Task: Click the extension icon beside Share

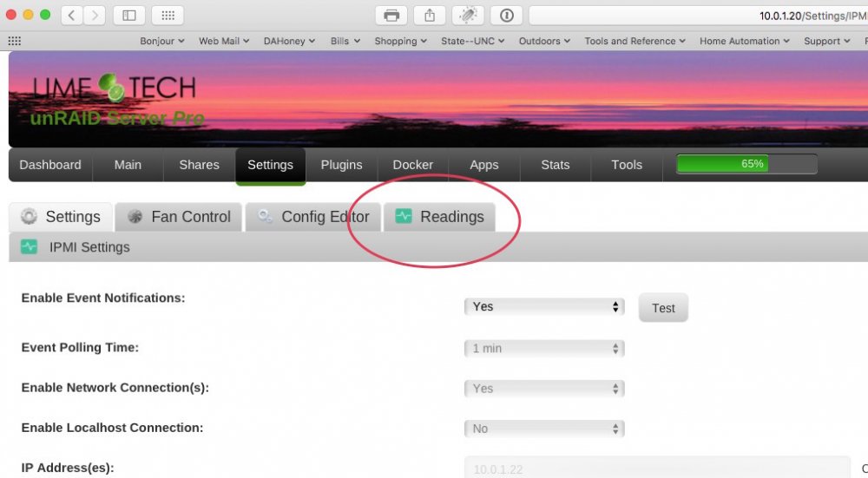Action: [x=468, y=16]
